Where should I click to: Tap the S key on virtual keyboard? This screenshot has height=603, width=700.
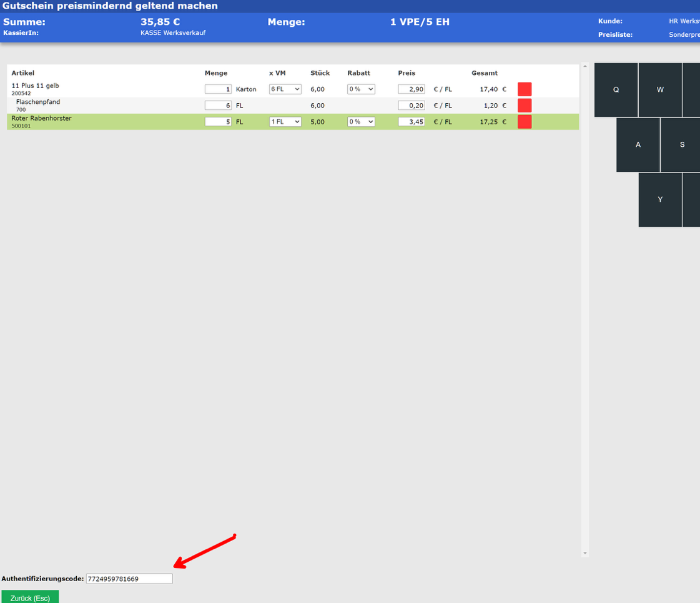pyautogui.click(x=681, y=145)
